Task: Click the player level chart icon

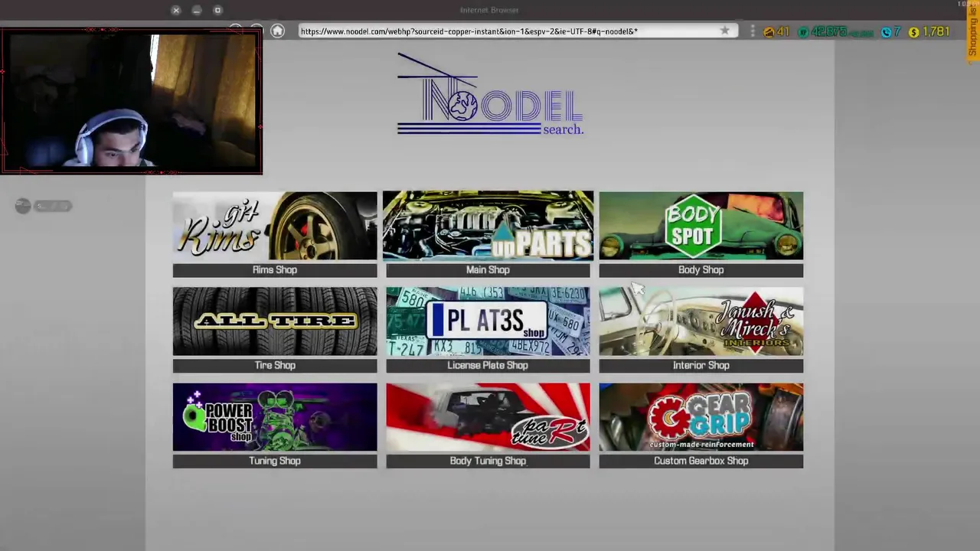Action: coord(769,32)
